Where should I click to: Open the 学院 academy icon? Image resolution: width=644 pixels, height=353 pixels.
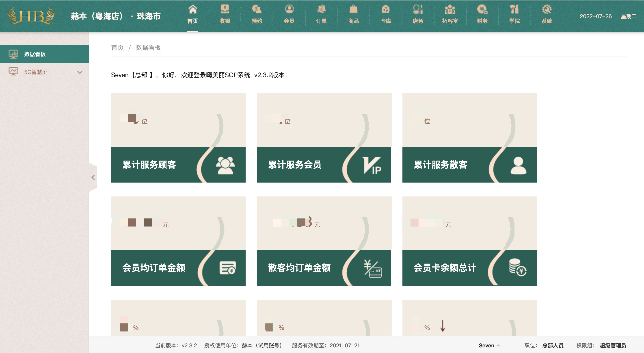tap(514, 9)
